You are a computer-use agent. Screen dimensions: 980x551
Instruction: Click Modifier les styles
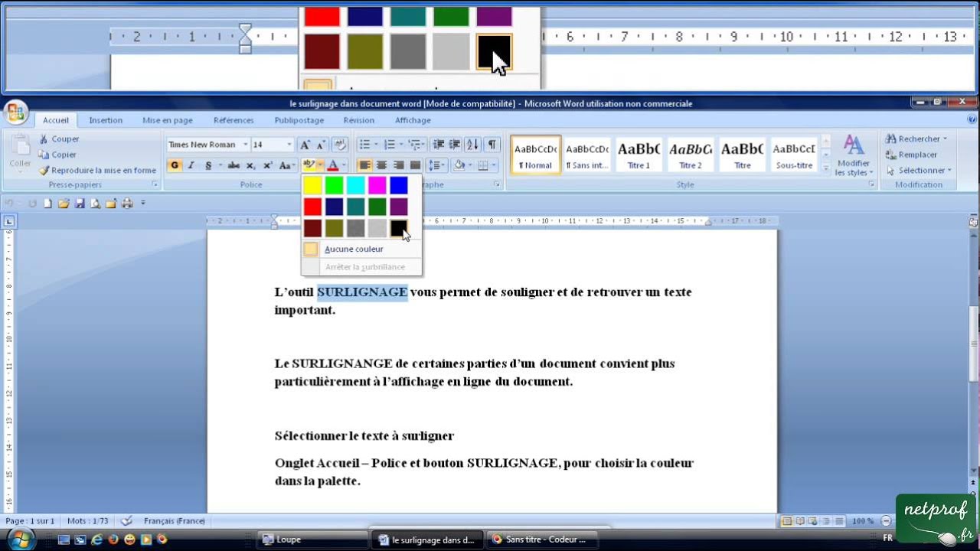click(x=853, y=156)
